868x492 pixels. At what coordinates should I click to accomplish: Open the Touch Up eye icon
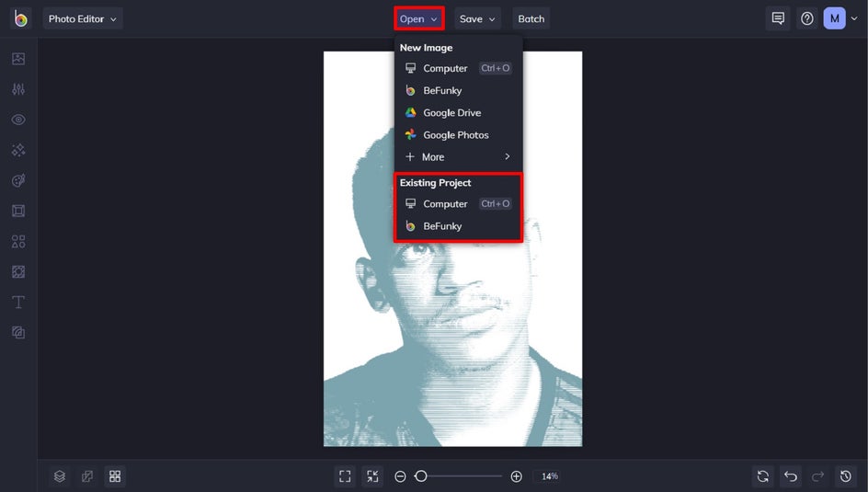click(x=18, y=120)
